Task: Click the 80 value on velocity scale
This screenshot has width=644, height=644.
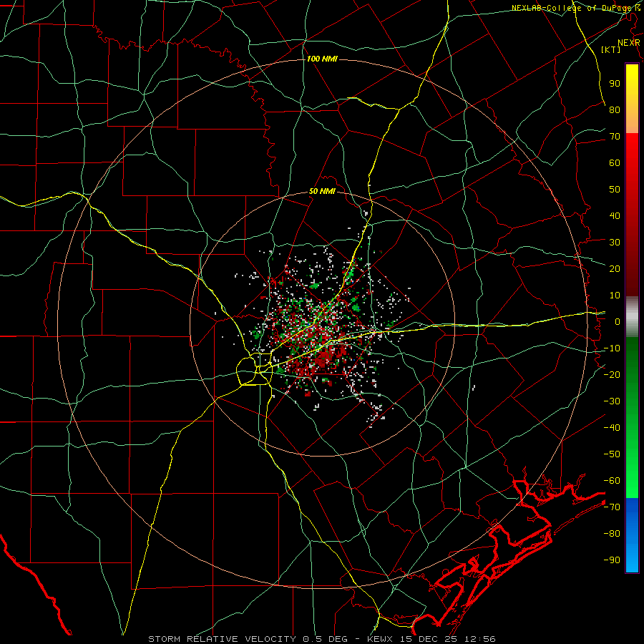Action: tap(615, 109)
